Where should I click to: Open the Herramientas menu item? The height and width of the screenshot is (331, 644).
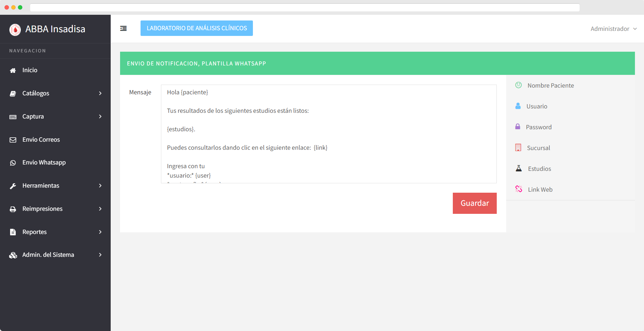55,186
